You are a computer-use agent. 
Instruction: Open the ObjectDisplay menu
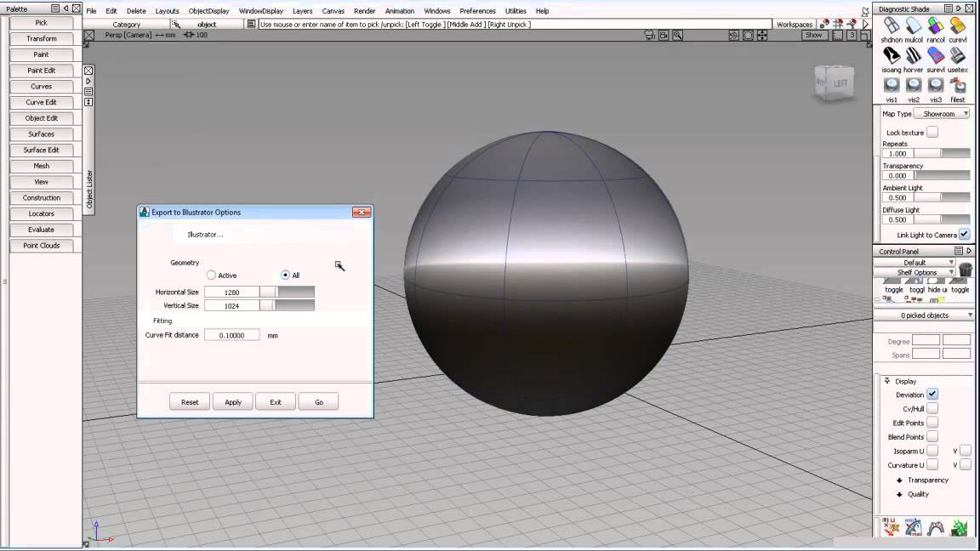pyautogui.click(x=208, y=10)
